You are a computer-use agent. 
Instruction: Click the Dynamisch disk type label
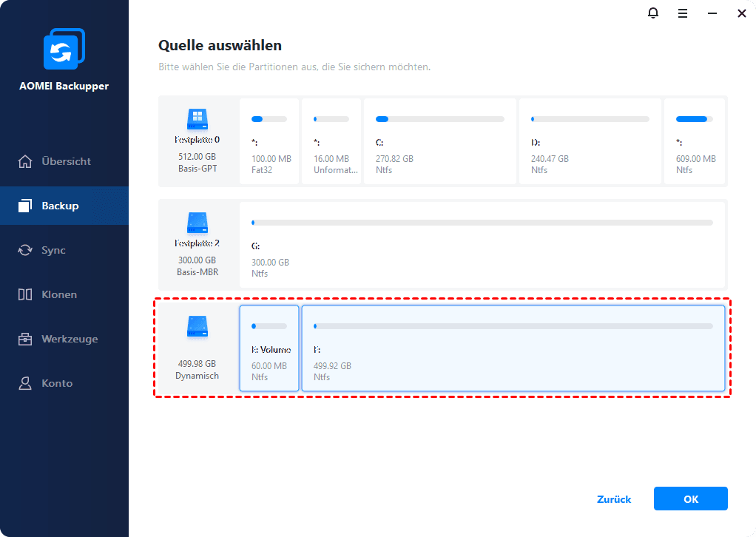(x=198, y=376)
